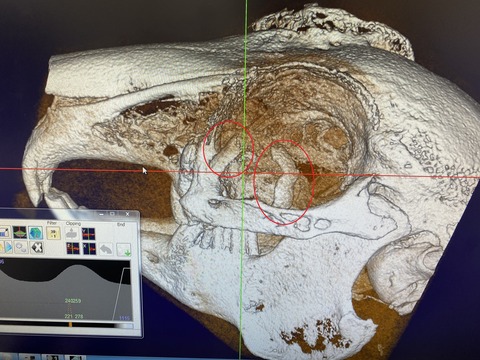Click the histogram range text 221 278
The image size is (480, 360).
[74, 316]
